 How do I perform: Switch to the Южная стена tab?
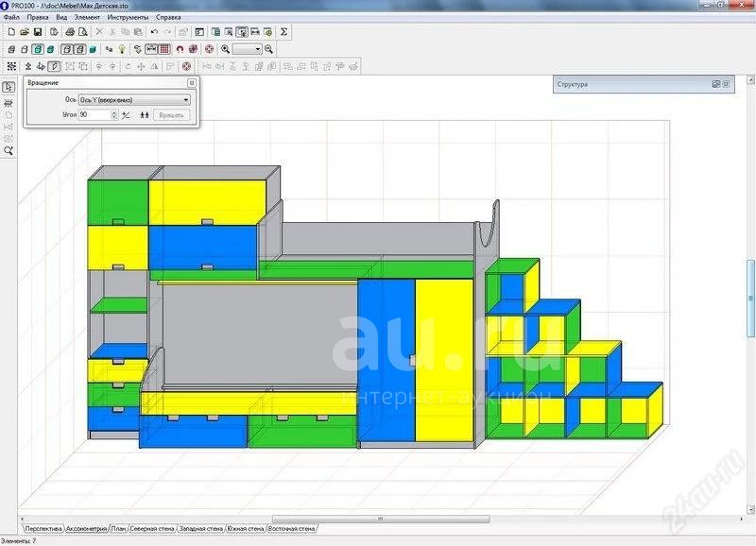pos(246,529)
